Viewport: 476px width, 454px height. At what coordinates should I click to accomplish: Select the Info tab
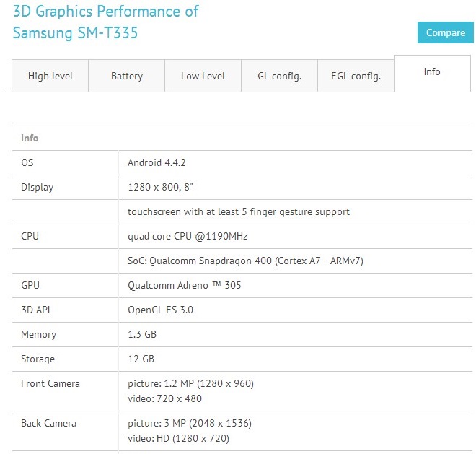pyautogui.click(x=432, y=72)
